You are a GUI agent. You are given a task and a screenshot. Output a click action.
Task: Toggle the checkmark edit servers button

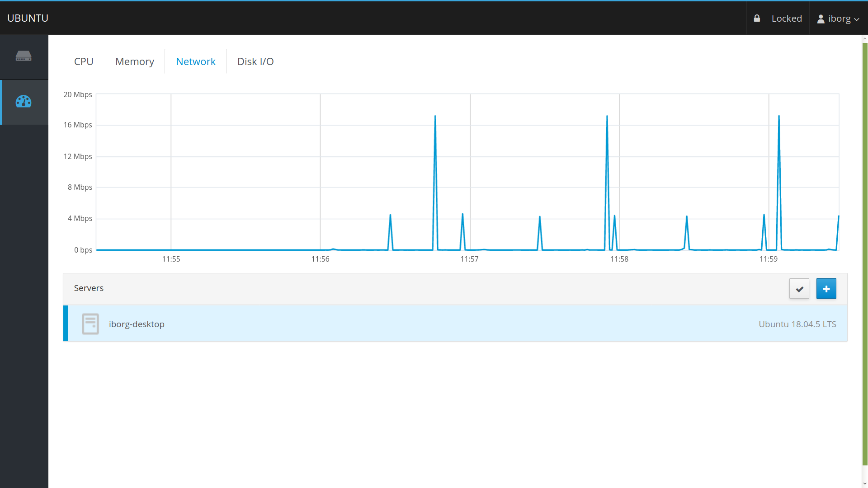pyautogui.click(x=799, y=289)
